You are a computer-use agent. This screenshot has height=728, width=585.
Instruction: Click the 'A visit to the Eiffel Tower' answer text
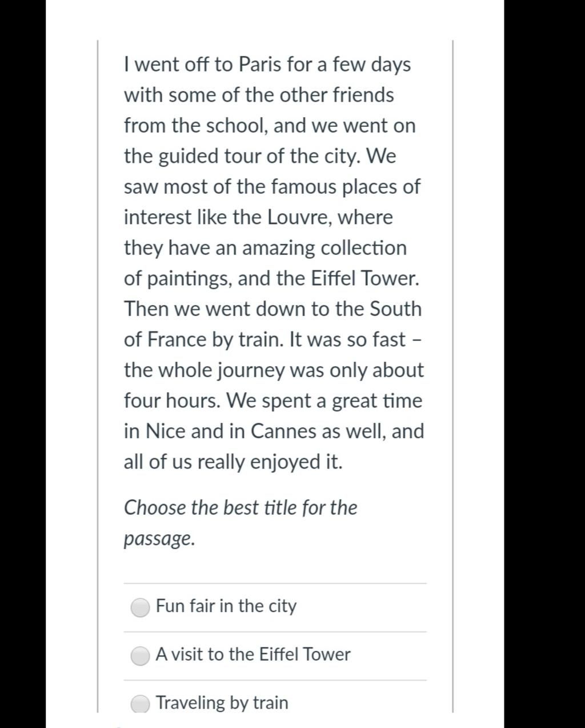[253, 654]
